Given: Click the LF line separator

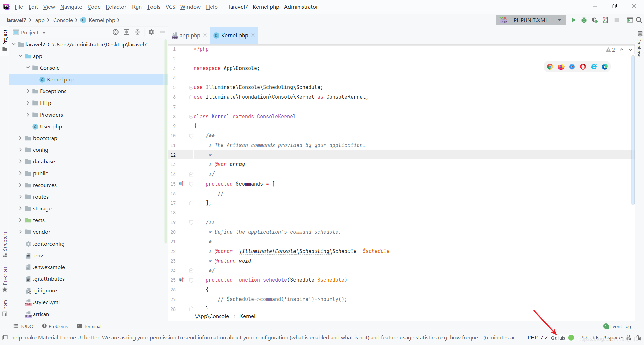Looking at the screenshot, I should coord(596,337).
